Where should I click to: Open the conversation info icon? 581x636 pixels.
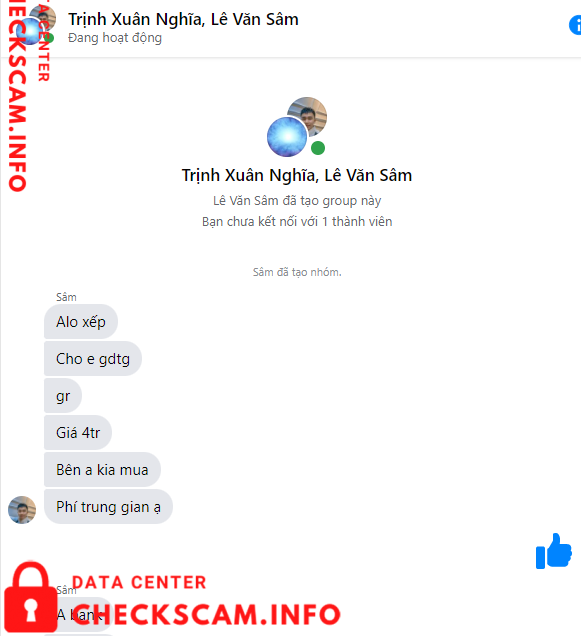coord(575,25)
